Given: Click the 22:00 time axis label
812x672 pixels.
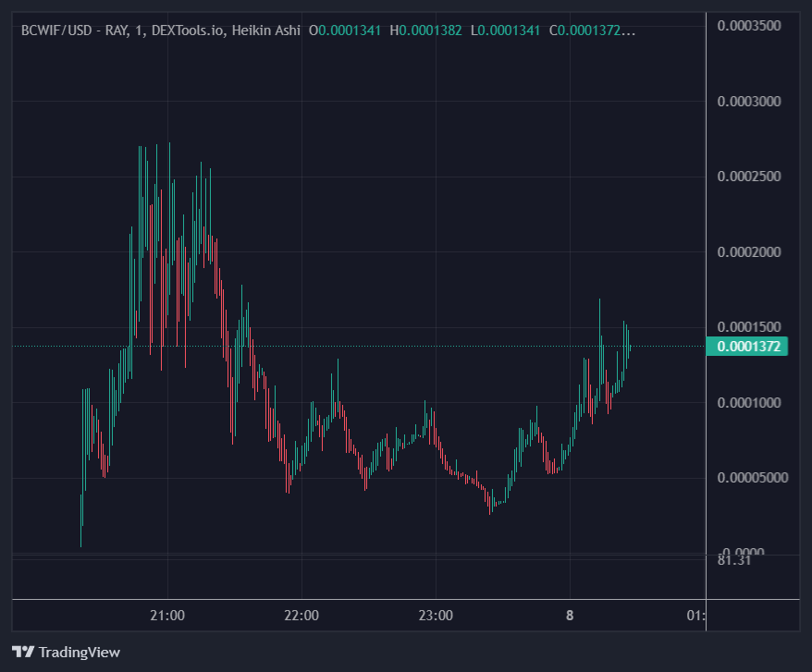Looking at the screenshot, I should 301,616.
